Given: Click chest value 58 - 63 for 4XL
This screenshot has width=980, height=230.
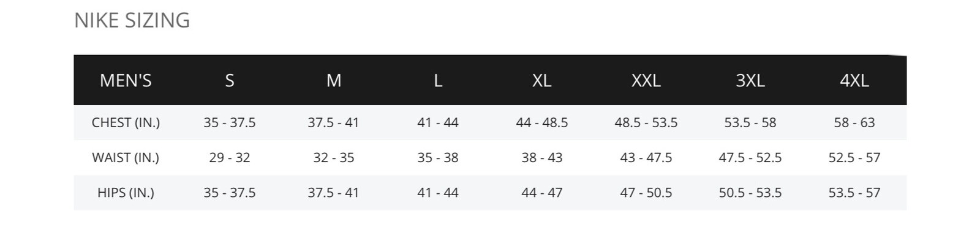Looking at the screenshot, I should [x=854, y=122].
